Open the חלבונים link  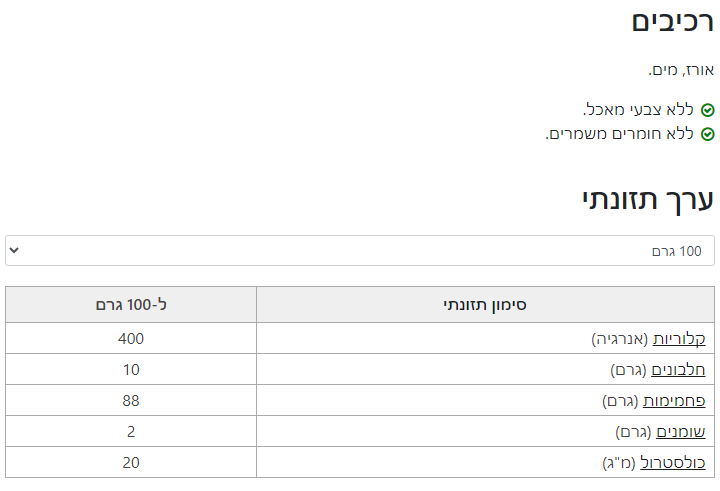pyautogui.click(x=678, y=370)
